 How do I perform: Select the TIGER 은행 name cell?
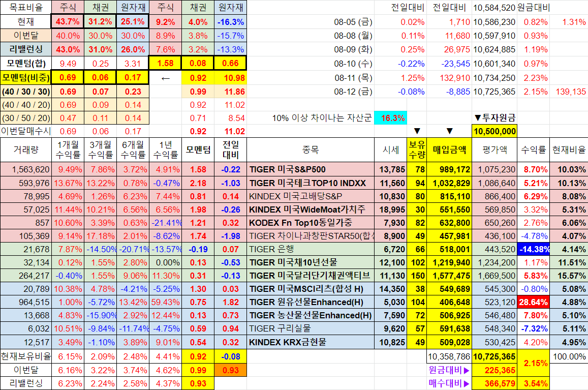click(311, 249)
